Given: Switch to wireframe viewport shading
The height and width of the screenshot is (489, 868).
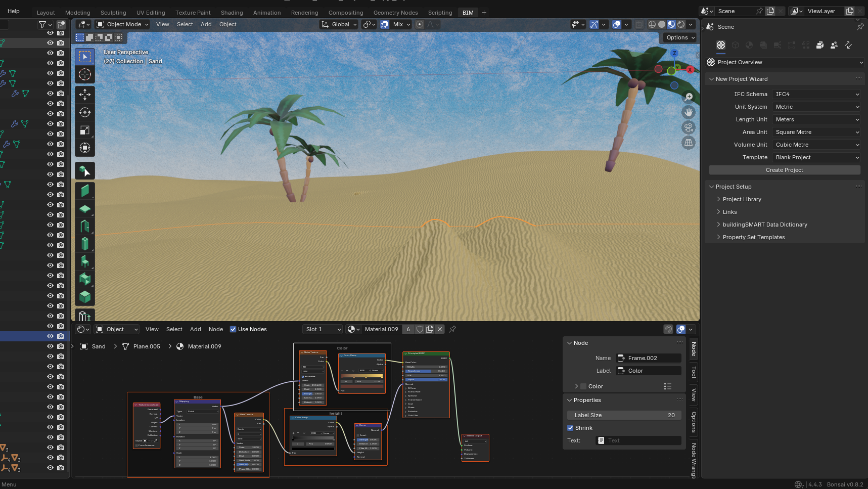Looking at the screenshot, I should coord(652,24).
